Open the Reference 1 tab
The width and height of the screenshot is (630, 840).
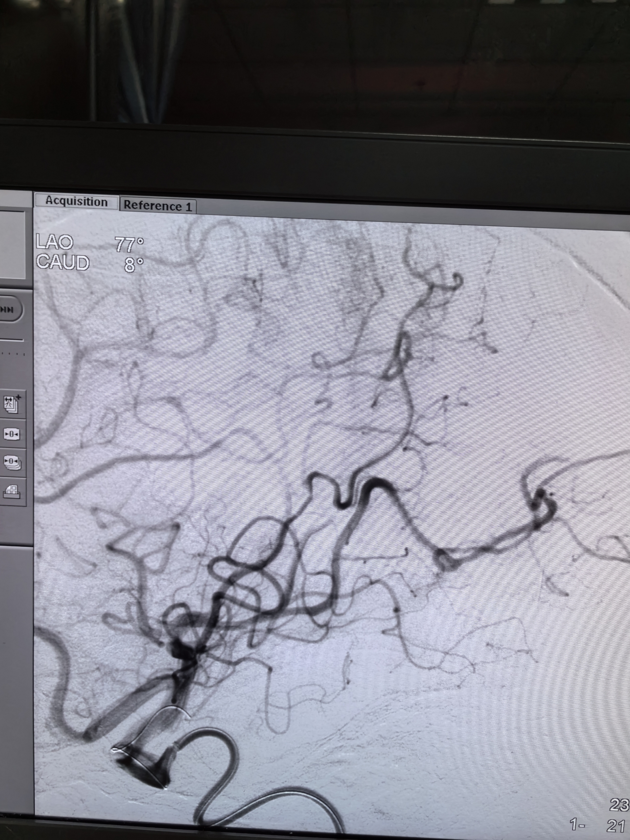click(x=158, y=205)
